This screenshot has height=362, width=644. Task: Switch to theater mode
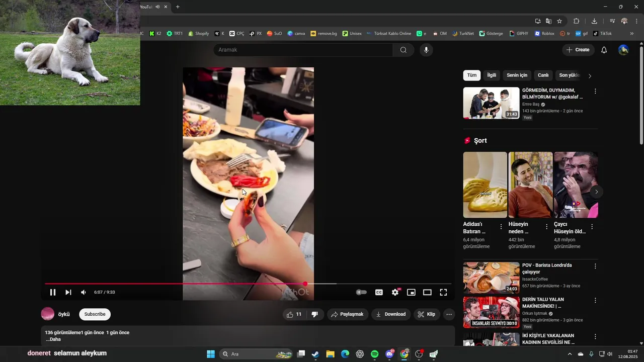(x=427, y=292)
